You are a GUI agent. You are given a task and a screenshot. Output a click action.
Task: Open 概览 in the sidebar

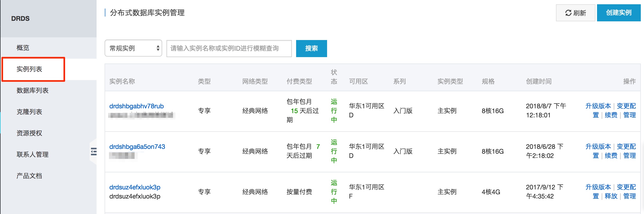coord(23,48)
